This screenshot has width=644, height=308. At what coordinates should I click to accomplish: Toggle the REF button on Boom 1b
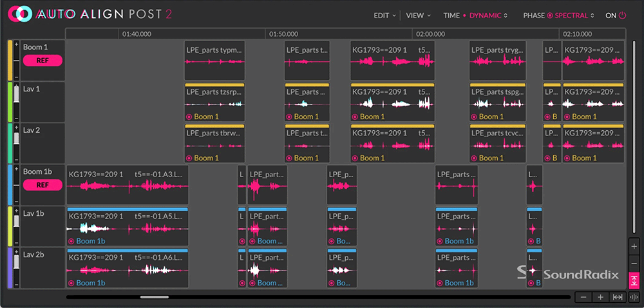click(43, 185)
